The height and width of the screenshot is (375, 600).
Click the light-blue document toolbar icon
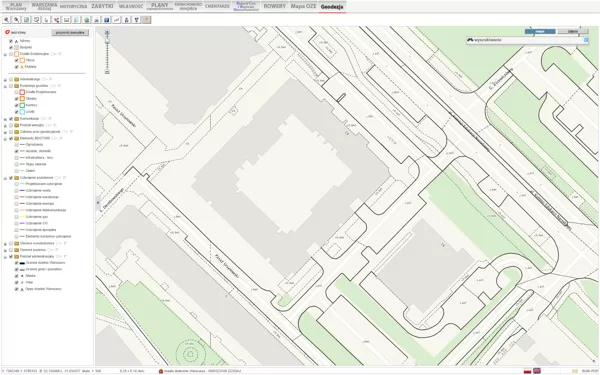(77, 20)
